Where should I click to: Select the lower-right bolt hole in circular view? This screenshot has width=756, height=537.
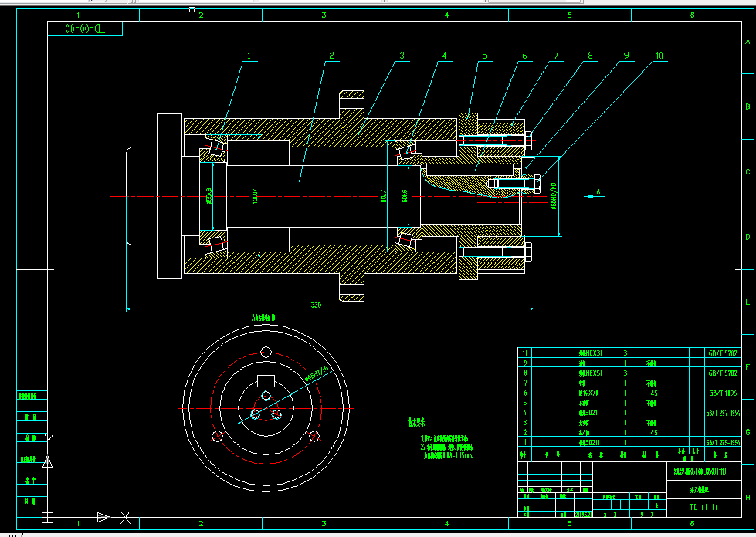click(x=314, y=437)
